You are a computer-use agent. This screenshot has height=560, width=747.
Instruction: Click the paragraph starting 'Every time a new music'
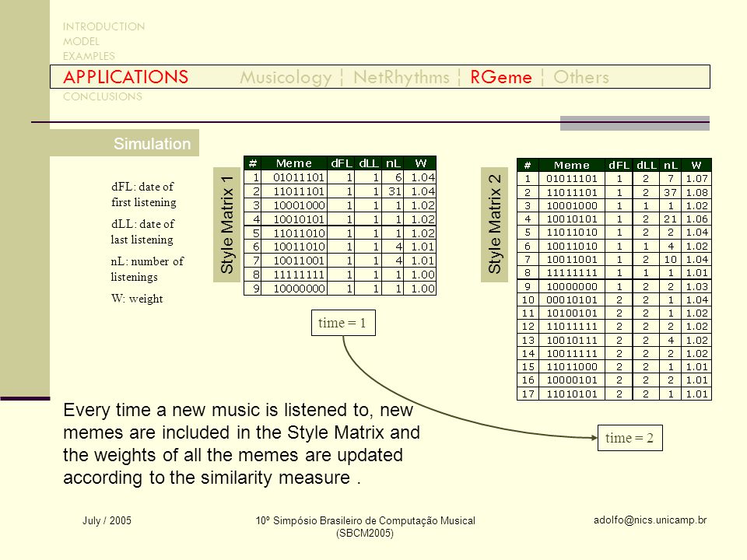point(241,444)
